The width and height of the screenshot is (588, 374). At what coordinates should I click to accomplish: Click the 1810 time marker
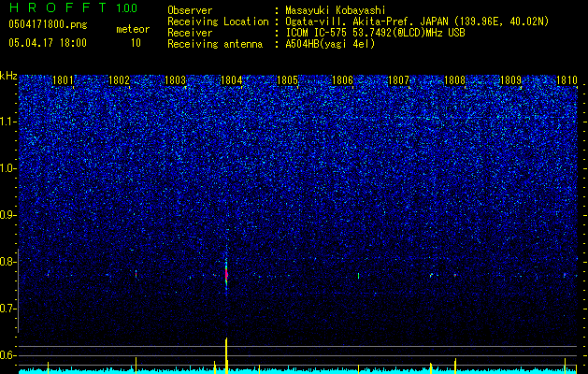pyautogui.click(x=566, y=80)
